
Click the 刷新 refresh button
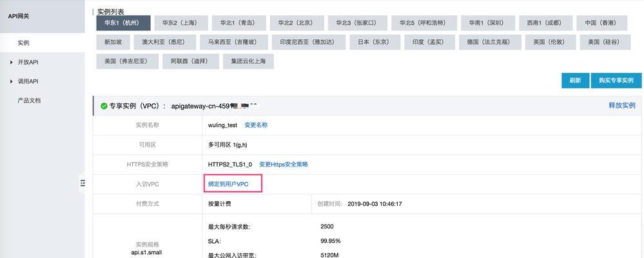(x=575, y=81)
